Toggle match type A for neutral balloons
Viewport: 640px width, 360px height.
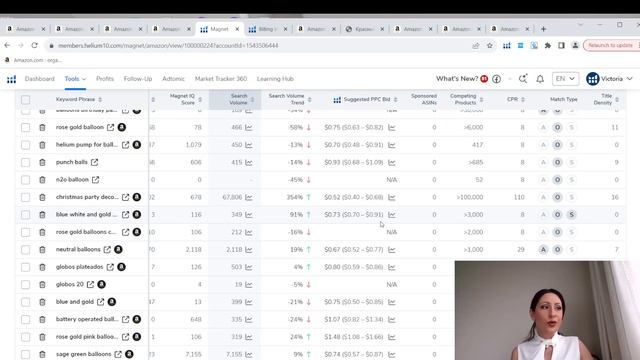click(543, 249)
